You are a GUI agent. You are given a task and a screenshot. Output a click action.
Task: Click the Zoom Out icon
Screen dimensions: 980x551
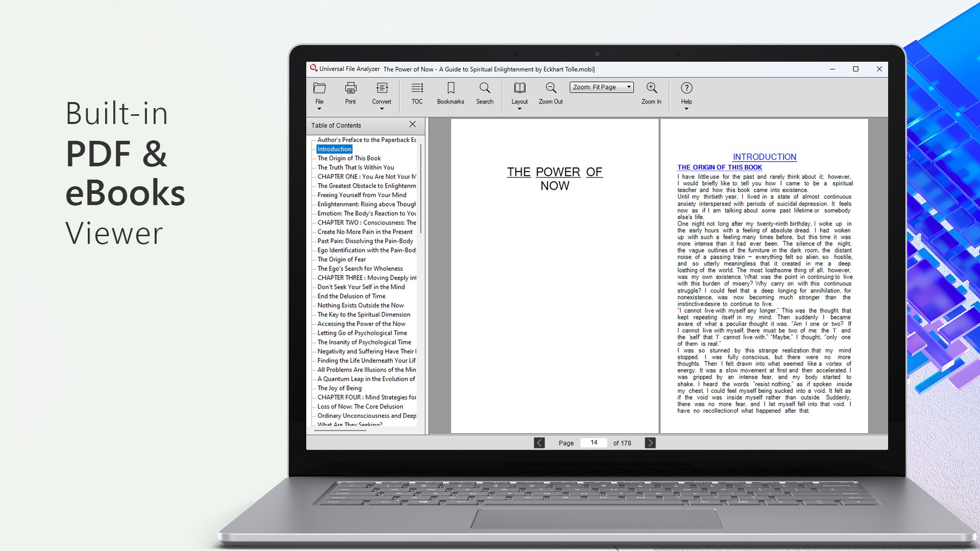point(551,88)
